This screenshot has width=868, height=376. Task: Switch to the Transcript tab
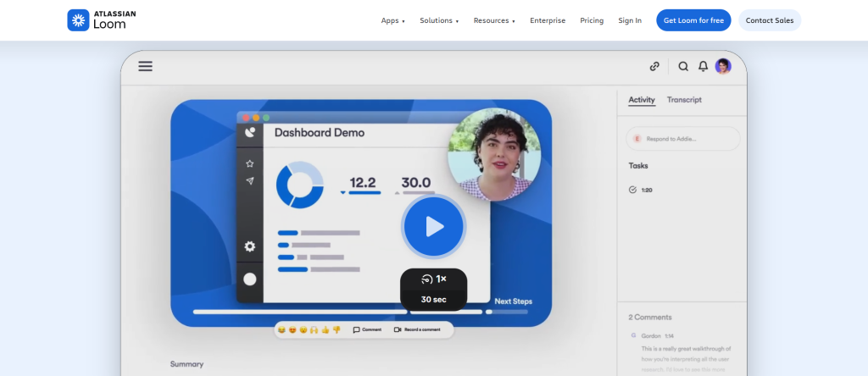point(684,100)
